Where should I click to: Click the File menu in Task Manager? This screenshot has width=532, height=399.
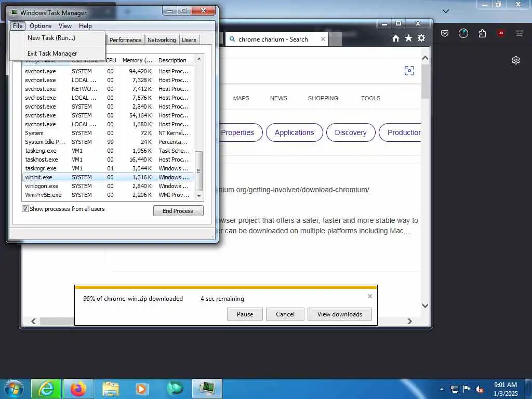tap(18, 26)
